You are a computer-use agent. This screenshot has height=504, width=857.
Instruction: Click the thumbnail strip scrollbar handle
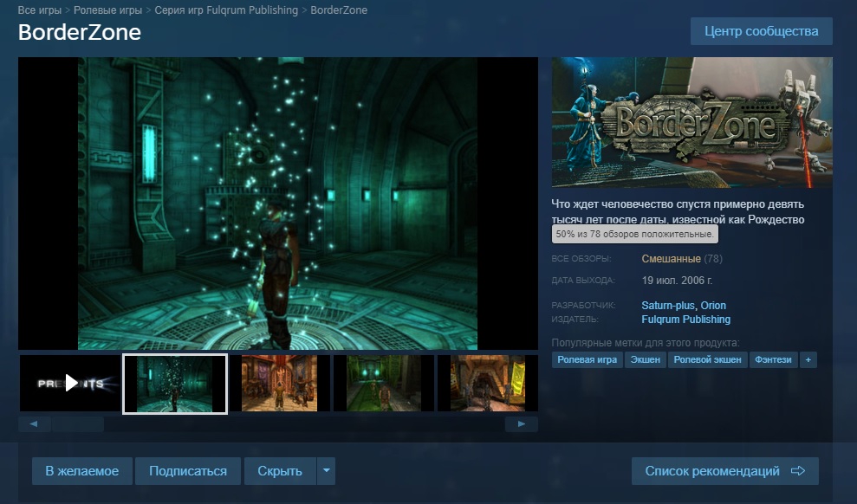tap(78, 423)
